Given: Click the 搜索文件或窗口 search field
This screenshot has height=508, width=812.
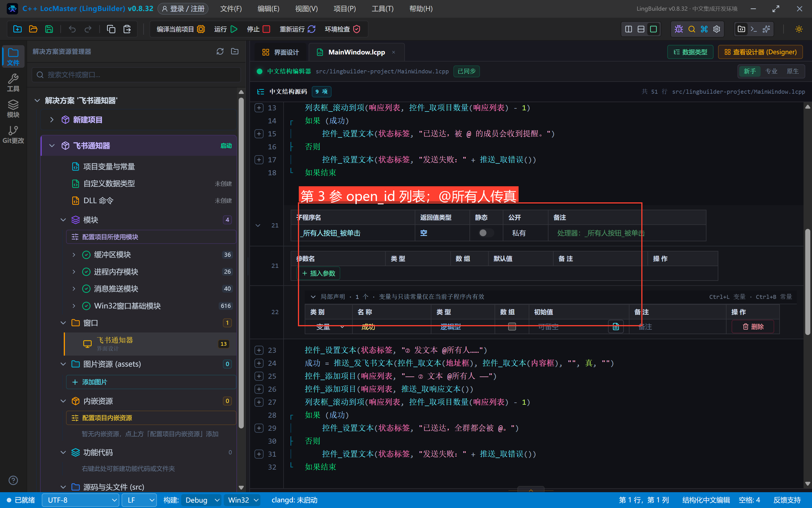Looking at the screenshot, I should (x=137, y=75).
